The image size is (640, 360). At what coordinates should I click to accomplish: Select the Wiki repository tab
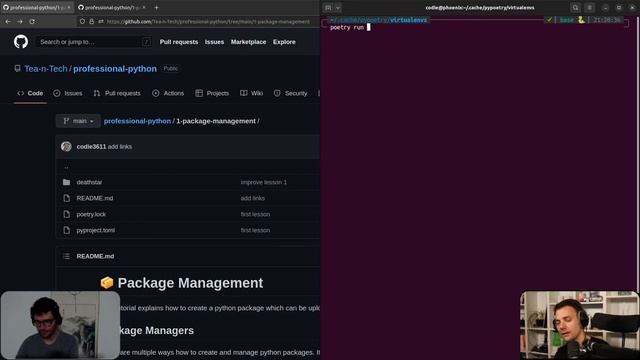click(x=251, y=93)
